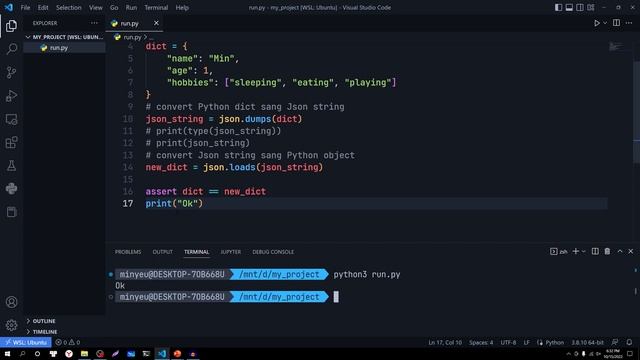Viewport: 640px width, 360px height.
Task: Open Remote Explorer view
Action: click(x=11, y=119)
